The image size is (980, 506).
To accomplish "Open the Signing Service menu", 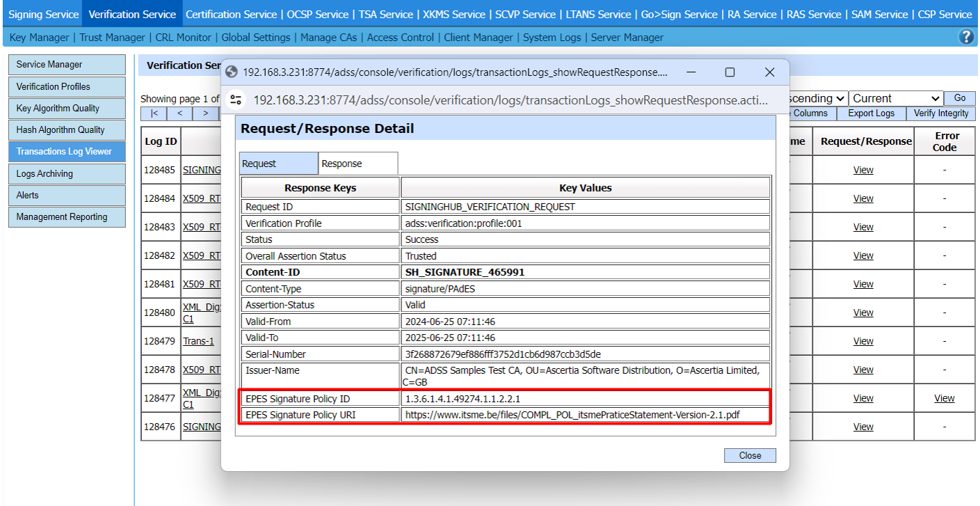I will pos(43,14).
